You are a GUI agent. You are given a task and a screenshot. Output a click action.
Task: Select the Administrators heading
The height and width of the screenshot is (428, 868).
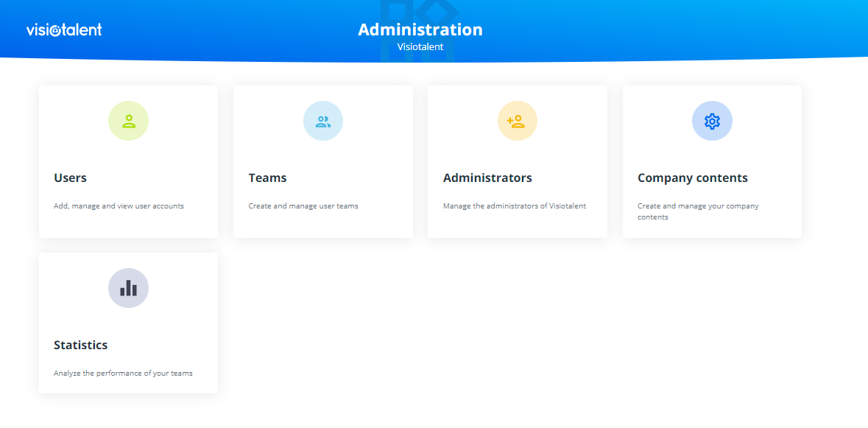point(487,178)
